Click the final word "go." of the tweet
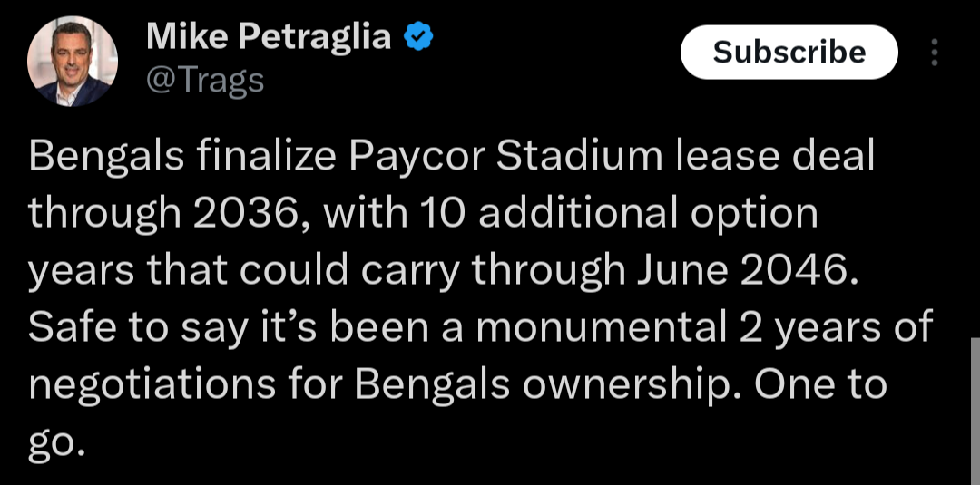 pyautogui.click(x=56, y=441)
